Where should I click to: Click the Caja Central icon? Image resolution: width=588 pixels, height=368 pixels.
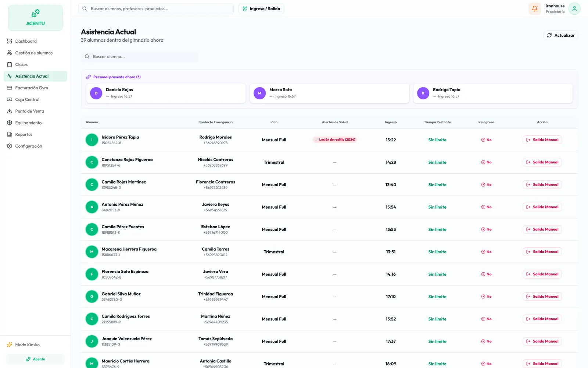click(x=10, y=99)
